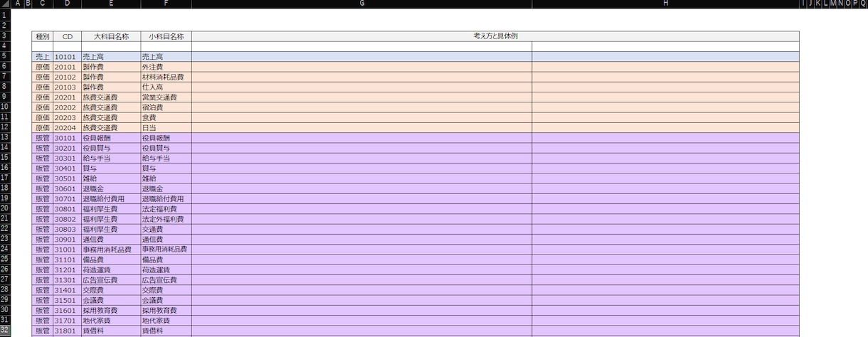Click the 法定福利費 sub-account cell
The image size is (868, 337).
coord(166,209)
